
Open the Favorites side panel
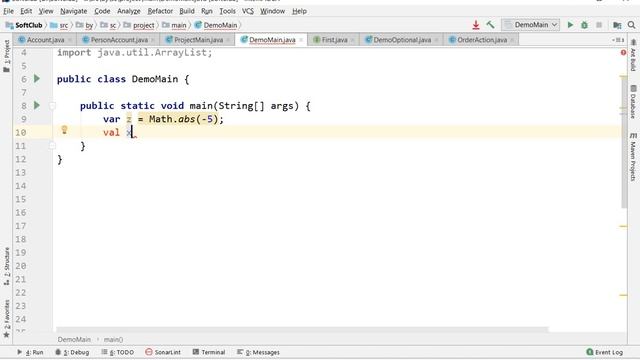[x=7, y=318]
